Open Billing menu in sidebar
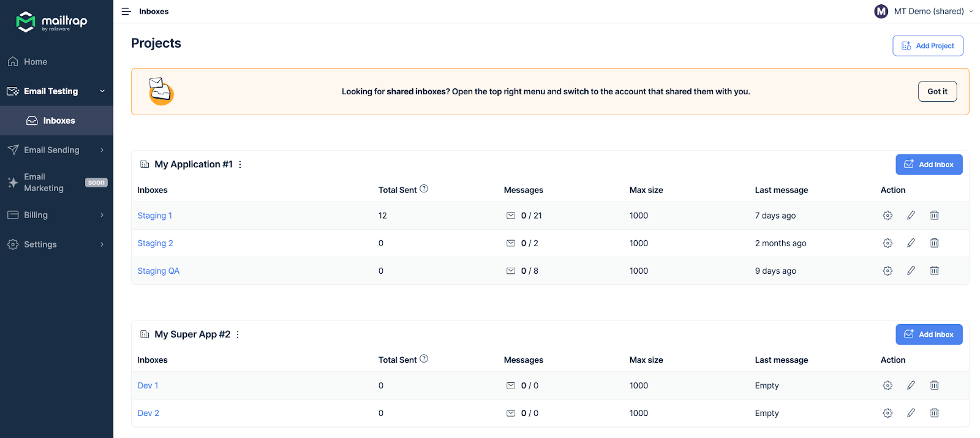980x438 pixels. (56, 215)
